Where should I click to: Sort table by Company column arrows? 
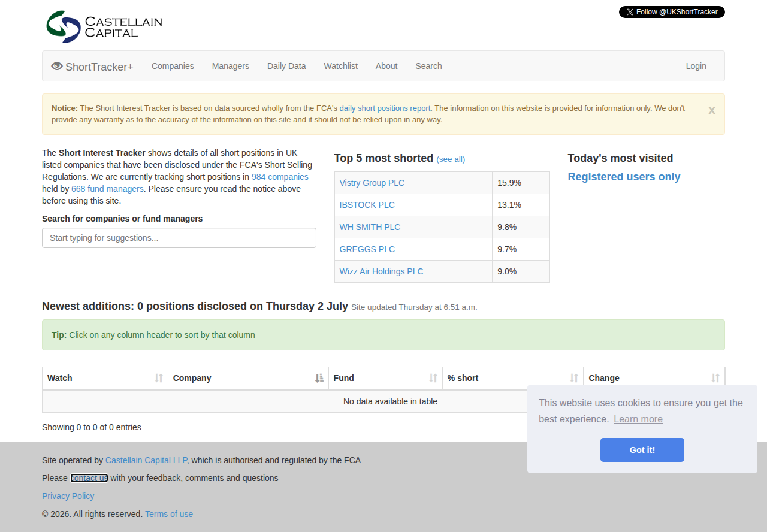(x=319, y=378)
